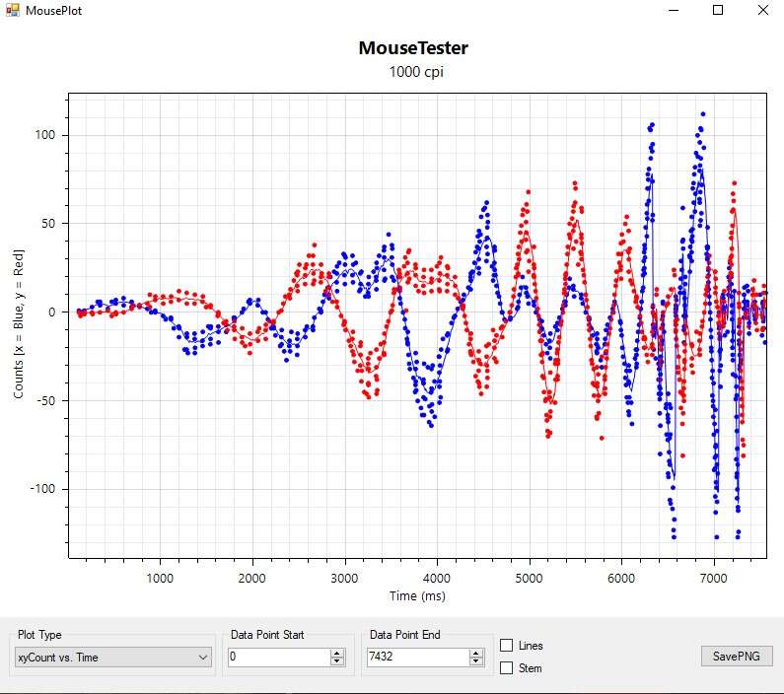
Task: Focus the Data Point End field
Action: [418, 657]
